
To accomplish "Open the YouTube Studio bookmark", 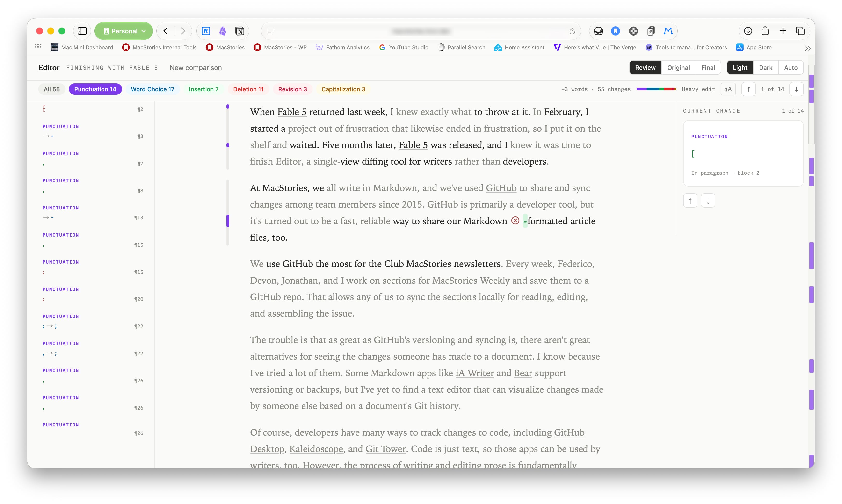I will 404,48.
